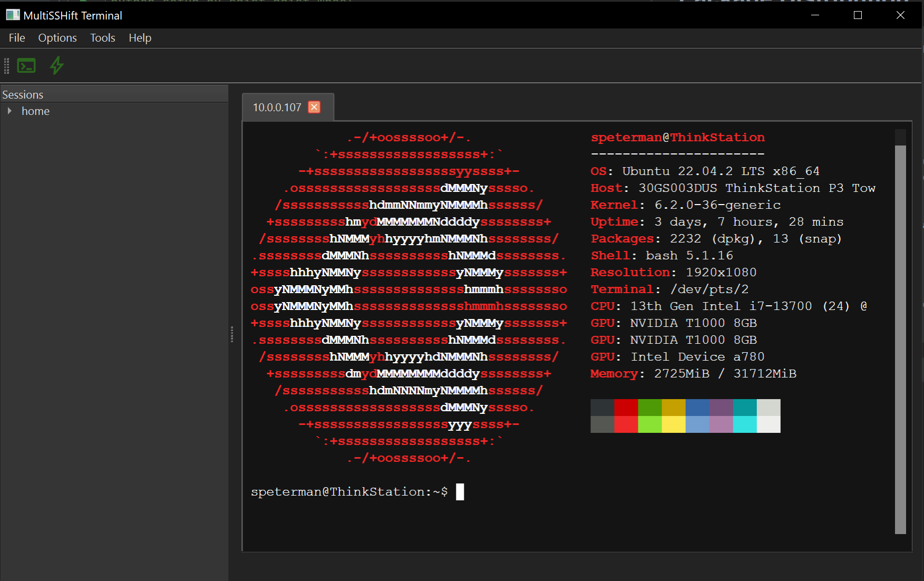Click the Packages 2232 (dpkg) line
This screenshot has height=581, width=924.
click(x=716, y=239)
